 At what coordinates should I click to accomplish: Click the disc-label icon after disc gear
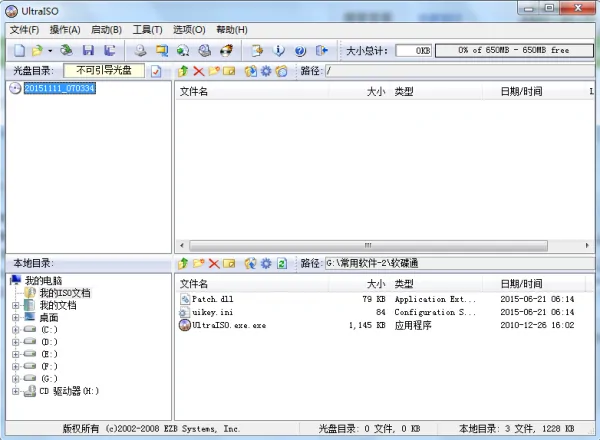(281, 71)
